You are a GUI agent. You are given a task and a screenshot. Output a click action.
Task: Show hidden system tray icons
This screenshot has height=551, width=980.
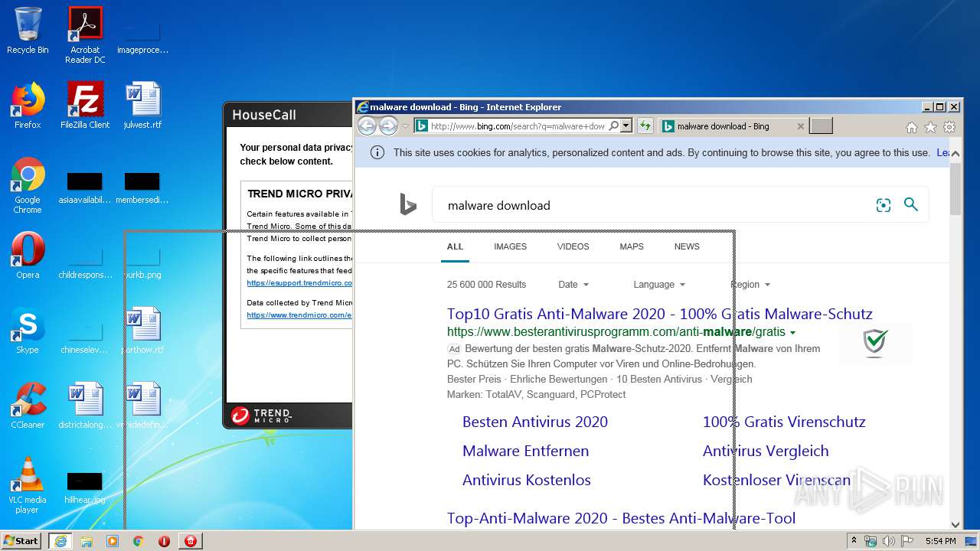click(854, 541)
